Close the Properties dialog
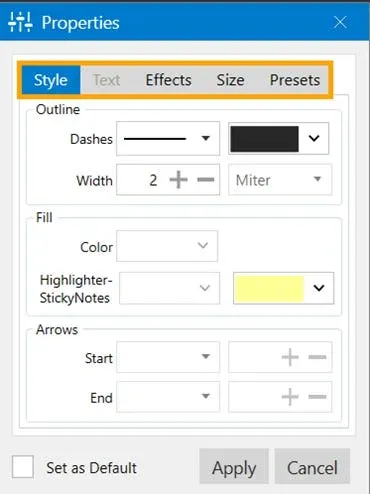The image size is (370, 494). coord(340,22)
